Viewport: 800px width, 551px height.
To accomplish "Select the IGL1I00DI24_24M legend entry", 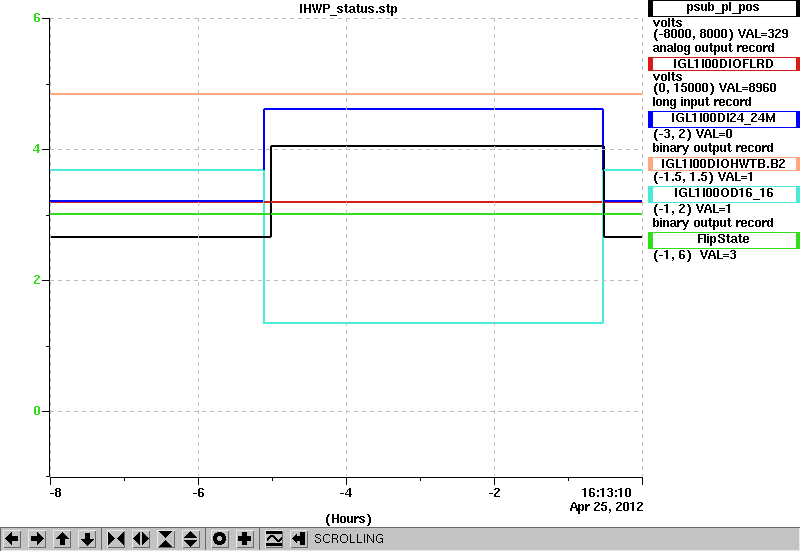I will click(723, 118).
